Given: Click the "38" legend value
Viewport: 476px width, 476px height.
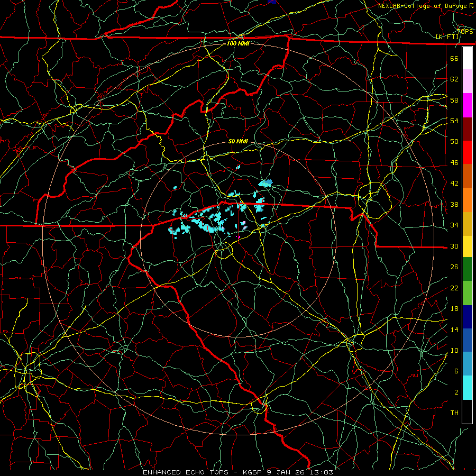Looking at the screenshot, I should coord(454,204).
